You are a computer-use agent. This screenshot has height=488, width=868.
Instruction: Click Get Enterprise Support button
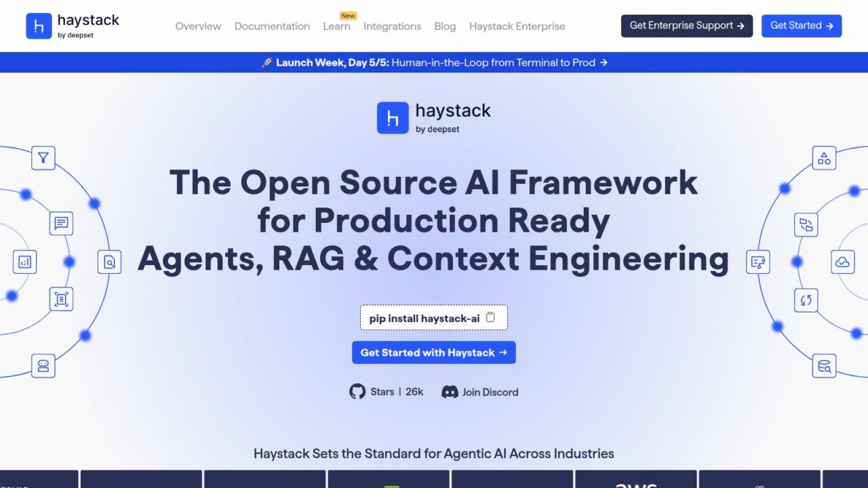tap(687, 26)
